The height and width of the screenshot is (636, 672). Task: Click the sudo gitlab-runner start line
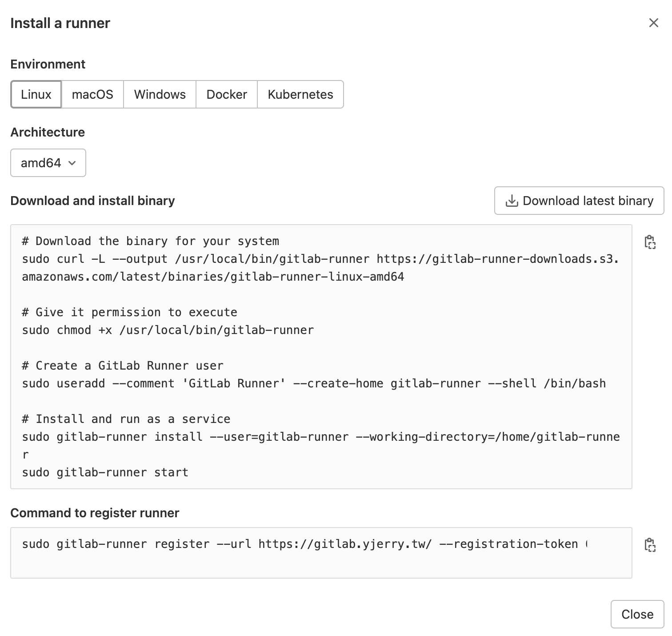[x=105, y=472]
